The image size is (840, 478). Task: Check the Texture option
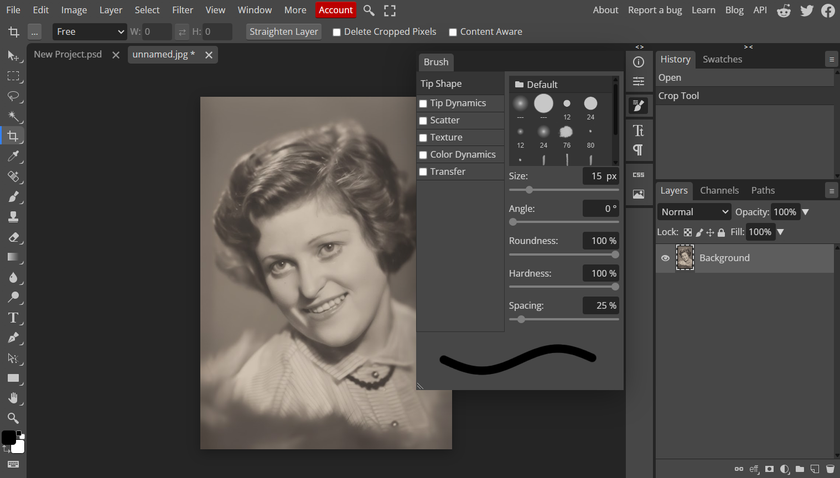click(x=423, y=138)
